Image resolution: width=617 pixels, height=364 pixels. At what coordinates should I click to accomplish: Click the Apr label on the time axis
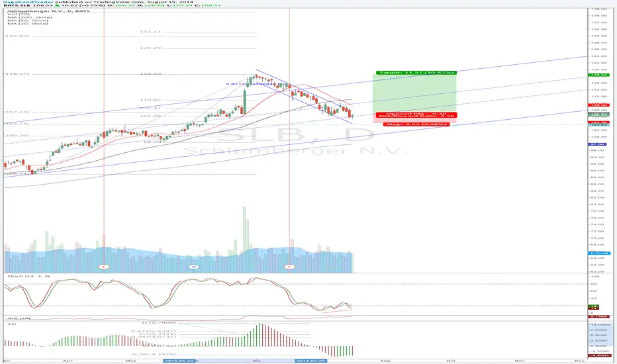coord(68,361)
